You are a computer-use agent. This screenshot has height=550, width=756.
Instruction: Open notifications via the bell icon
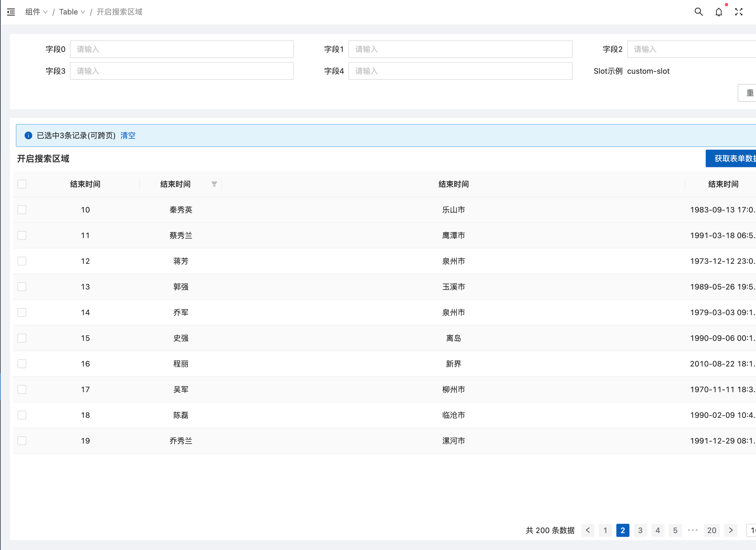(719, 12)
